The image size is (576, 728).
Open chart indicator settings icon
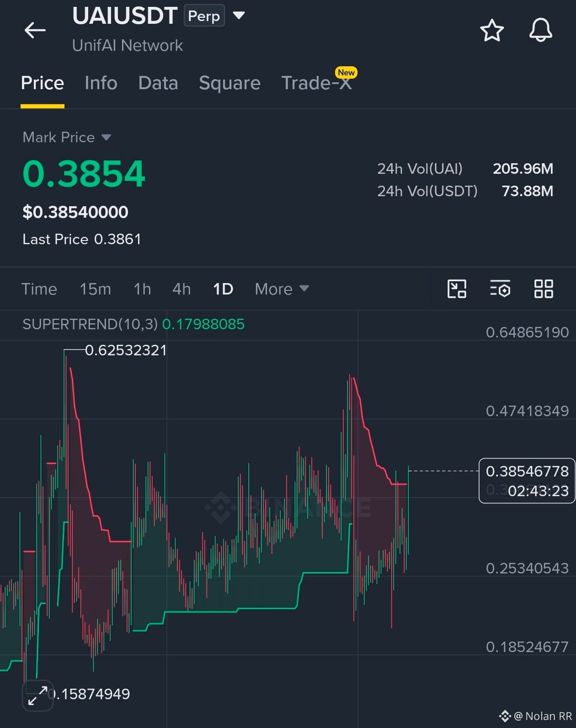pyautogui.click(x=500, y=289)
